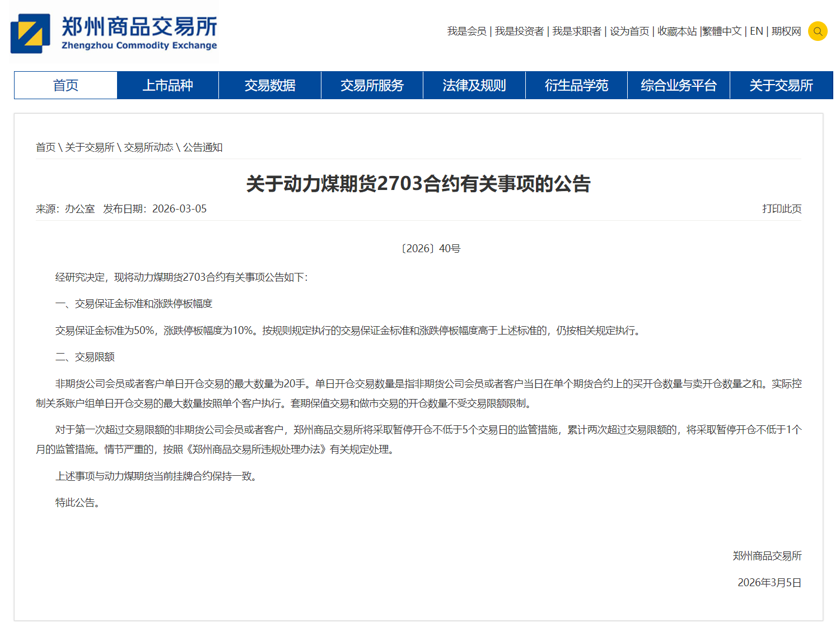This screenshot has width=840, height=631.
Task: Go to 交易所服务 in navigation bar
Action: [x=372, y=85]
